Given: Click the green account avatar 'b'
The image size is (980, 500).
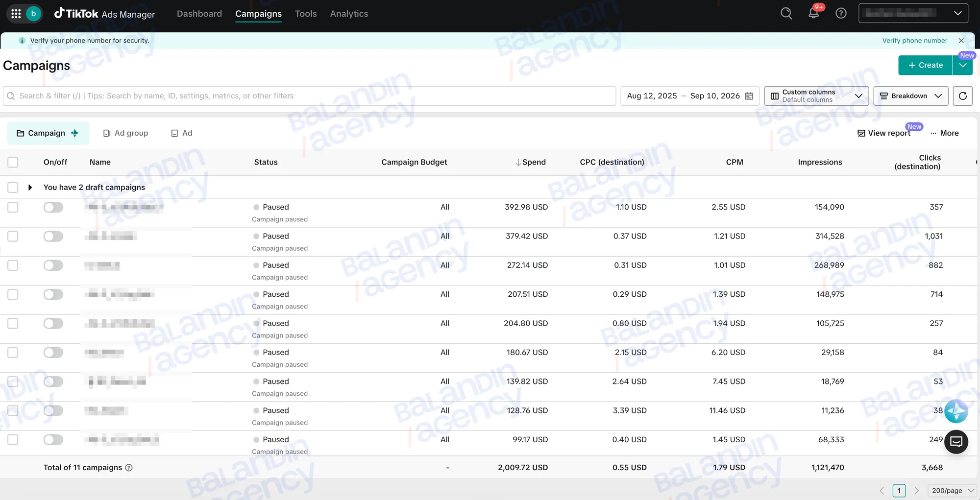Looking at the screenshot, I should [33, 14].
